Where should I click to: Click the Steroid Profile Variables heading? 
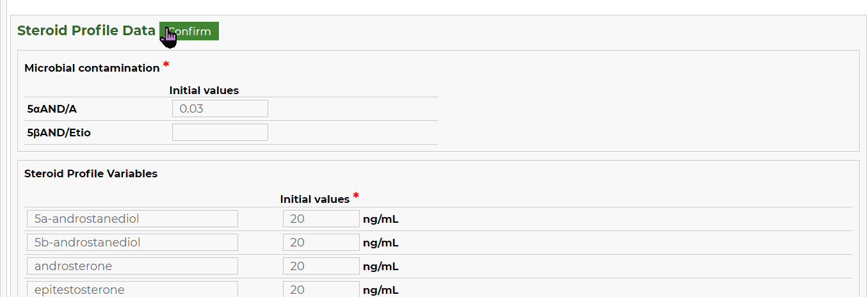coord(91,173)
